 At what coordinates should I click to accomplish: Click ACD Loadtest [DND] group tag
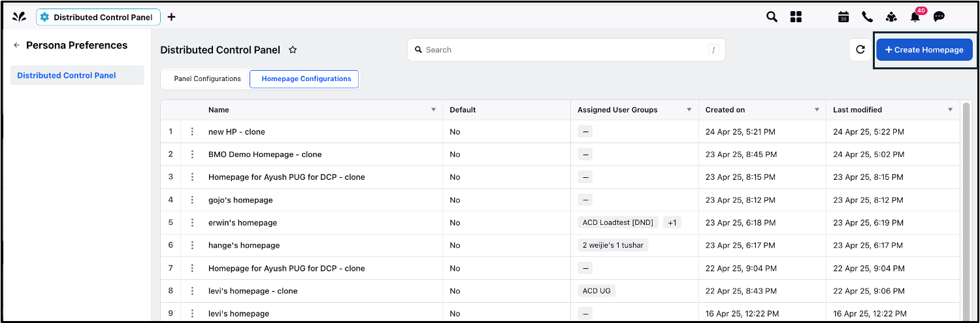617,222
